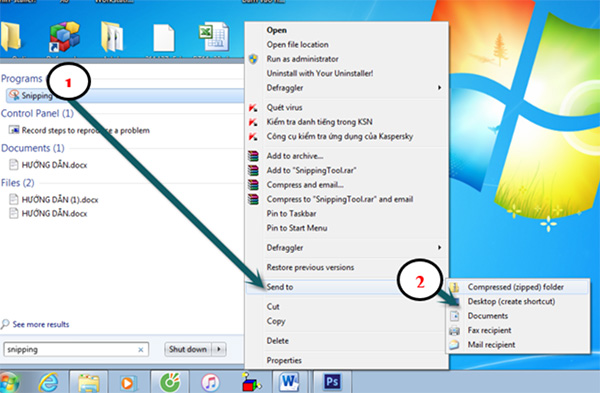600x393 pixels.
Task: Open the folder with documents icon on desktop
Action: coord(112,37)
